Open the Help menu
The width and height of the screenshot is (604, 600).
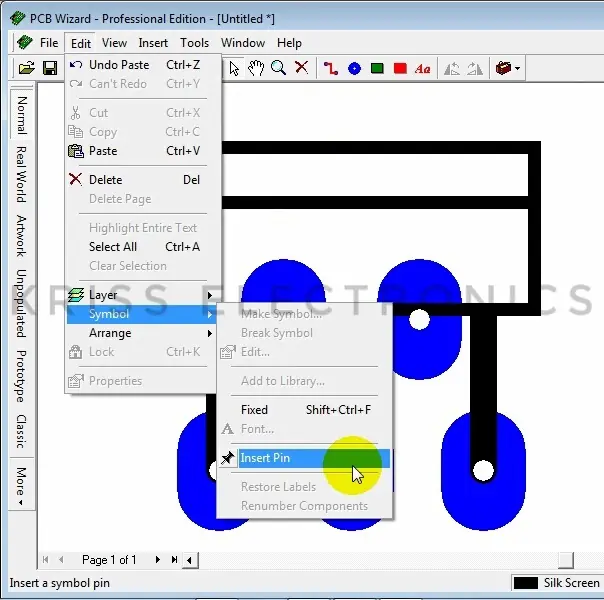[x=289, y=43]
